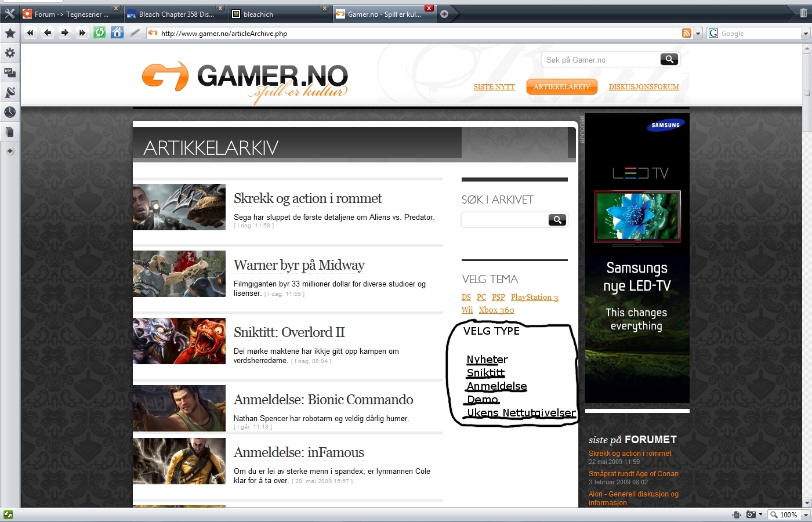812x522 pixels.
Task: Open article Sniktitt: Overlord II
Action: 289,332
